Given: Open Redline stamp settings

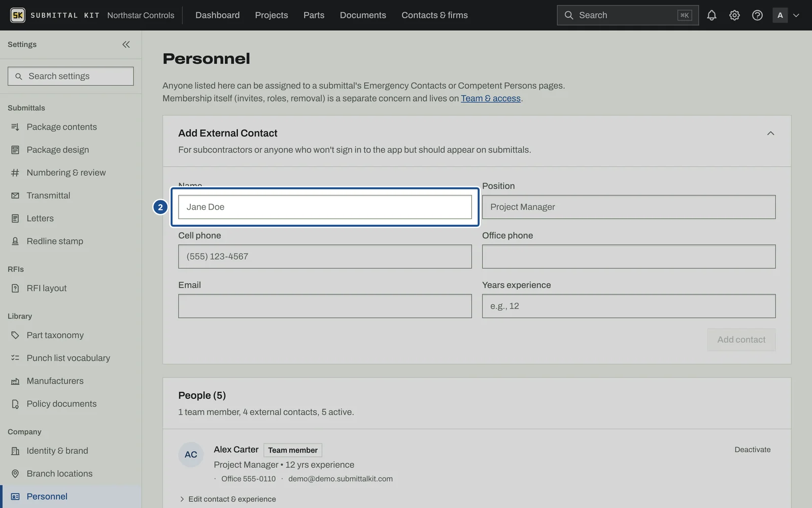Looking at the screenshot, I should (x=71, y=241).
